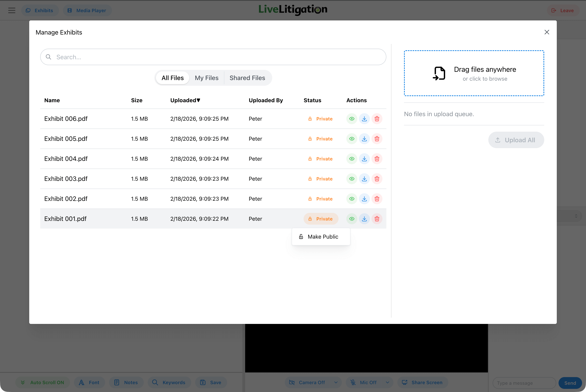The width and height of the screenshot is (586, 392).
Task: Leave the session
Action: [563, 10]
